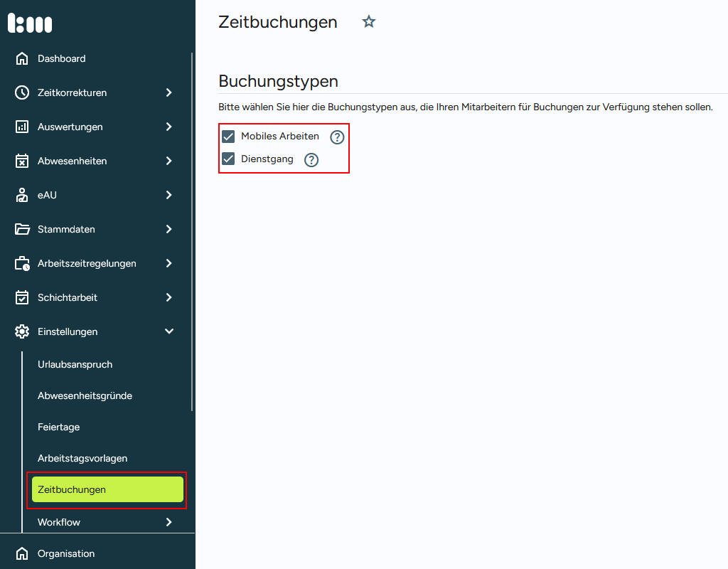Open help icon next to Dienstgang
Screen dimensions: 728x569
coord(311,160)
